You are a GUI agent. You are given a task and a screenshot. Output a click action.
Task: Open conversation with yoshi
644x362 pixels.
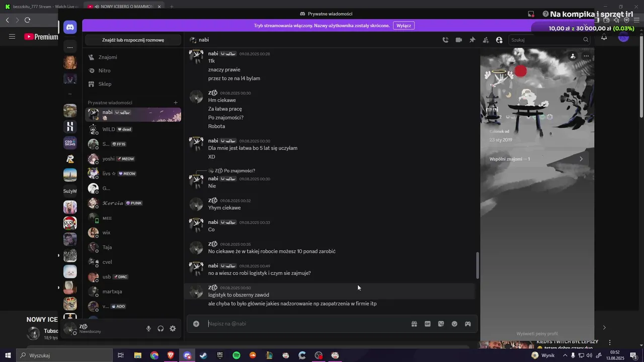(133, 159)
